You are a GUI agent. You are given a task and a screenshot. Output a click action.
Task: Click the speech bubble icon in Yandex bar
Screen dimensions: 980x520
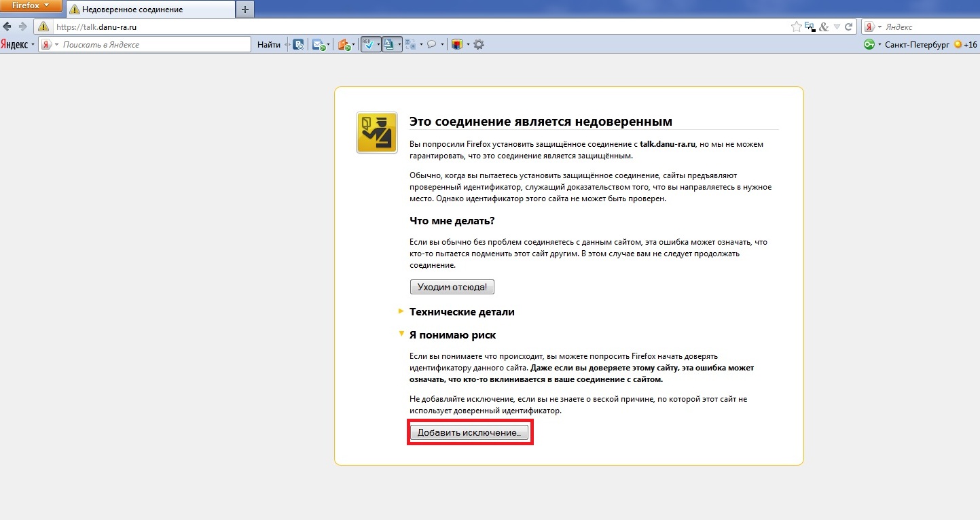[x=431, y=44]
